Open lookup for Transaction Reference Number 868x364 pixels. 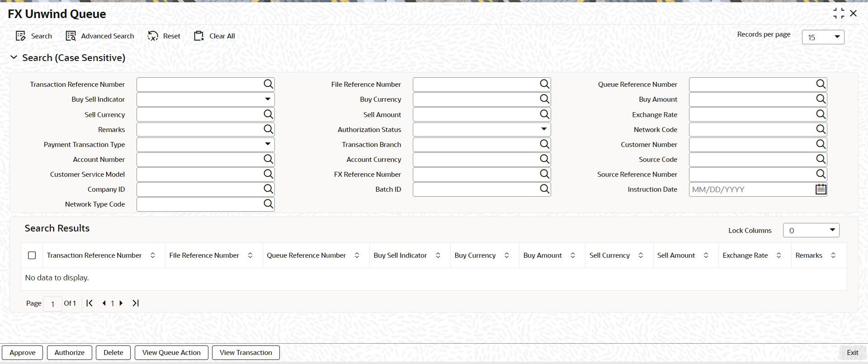269,84
